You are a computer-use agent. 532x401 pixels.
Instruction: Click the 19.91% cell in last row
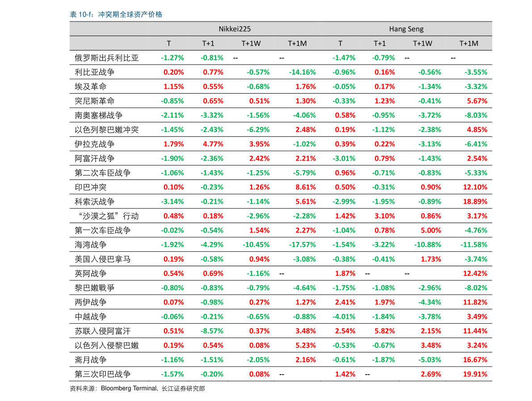coord(475,374)
